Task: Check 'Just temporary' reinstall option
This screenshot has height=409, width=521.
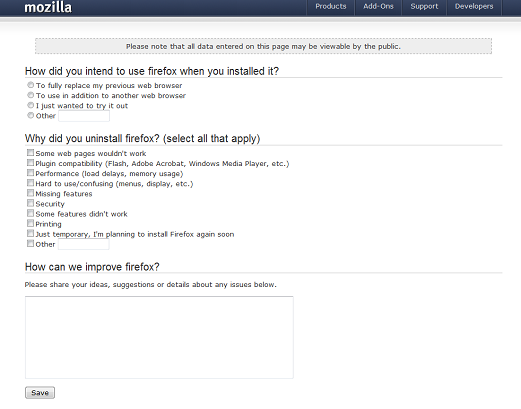Action: [x=30, y=233]
